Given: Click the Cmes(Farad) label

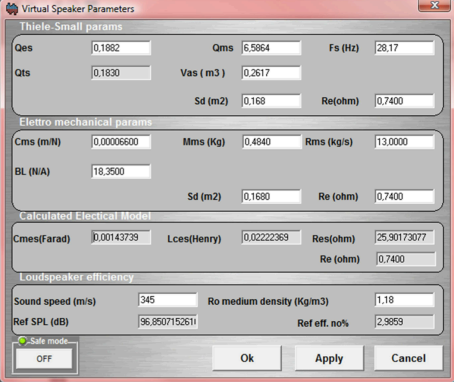Looking at the screenshot, I should coord(42,239).
